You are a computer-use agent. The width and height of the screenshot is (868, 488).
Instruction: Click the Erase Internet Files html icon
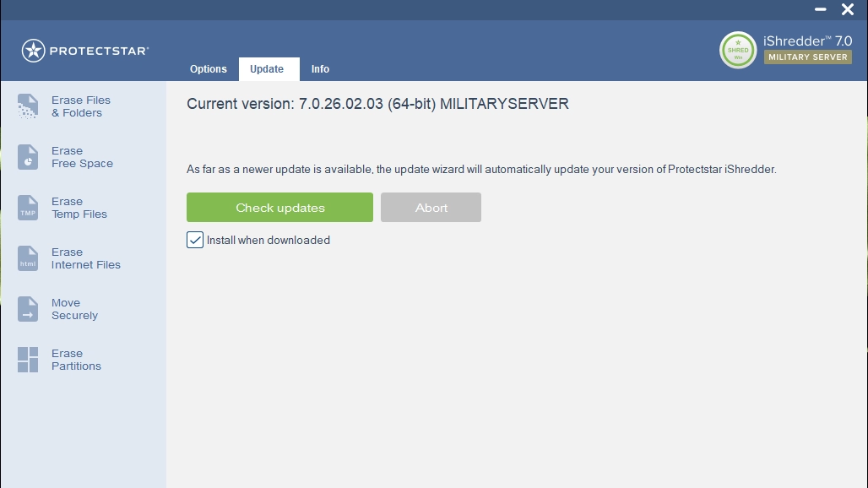coord(28,258)
